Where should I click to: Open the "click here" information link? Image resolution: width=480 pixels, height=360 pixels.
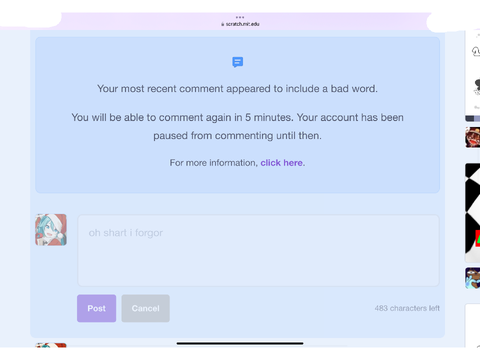point(282,163)
